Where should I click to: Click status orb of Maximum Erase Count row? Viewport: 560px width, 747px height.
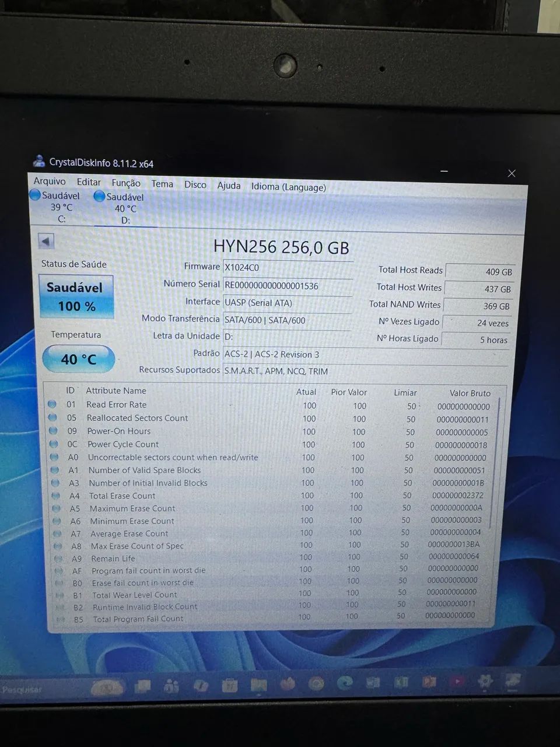pyautogui.click(x=57, y=508)
